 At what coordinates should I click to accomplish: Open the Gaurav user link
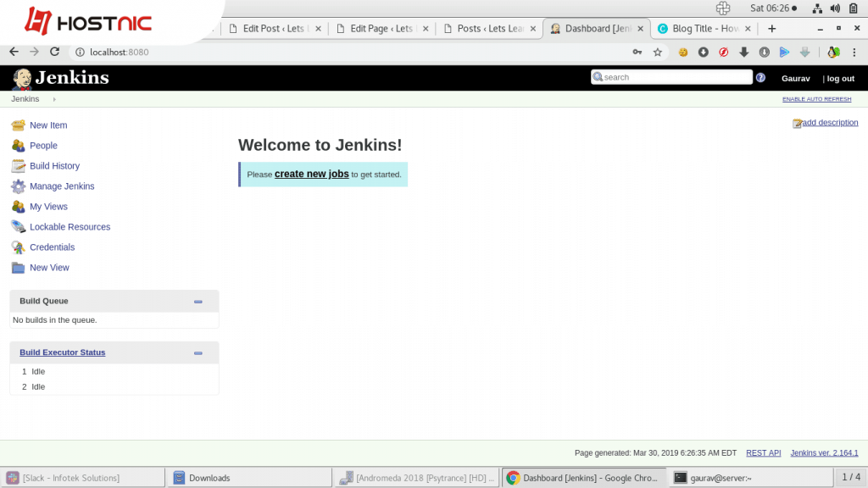click(795, 79)
